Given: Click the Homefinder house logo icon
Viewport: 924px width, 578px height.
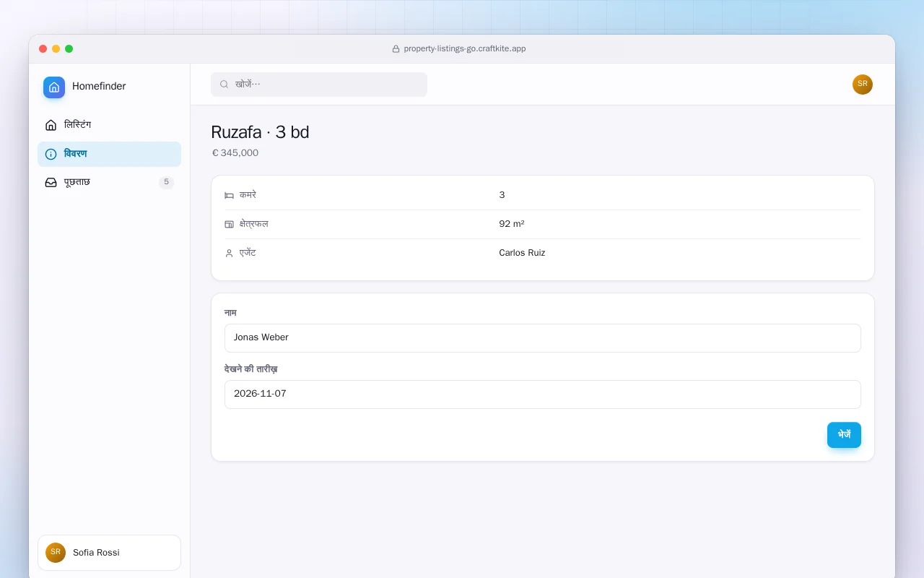Looking at the screenshot, I should 54,87.
